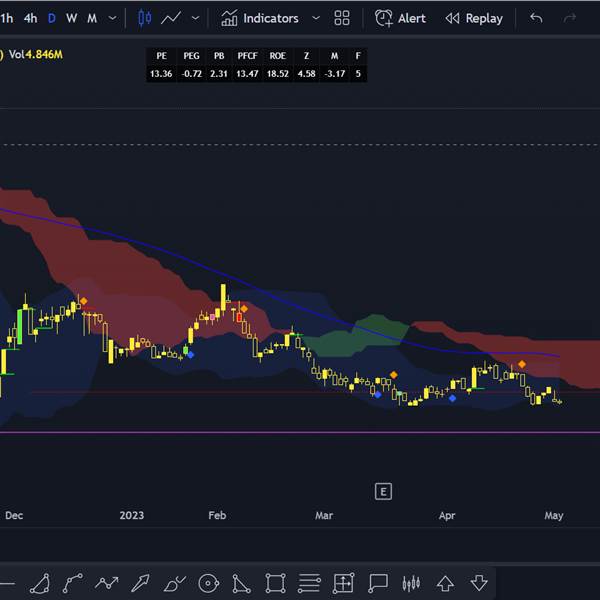Image resolution: width=600 pixels, height=600 pixels.
Task: Select the Triangle shape tool
Action: tap(242, 583)
